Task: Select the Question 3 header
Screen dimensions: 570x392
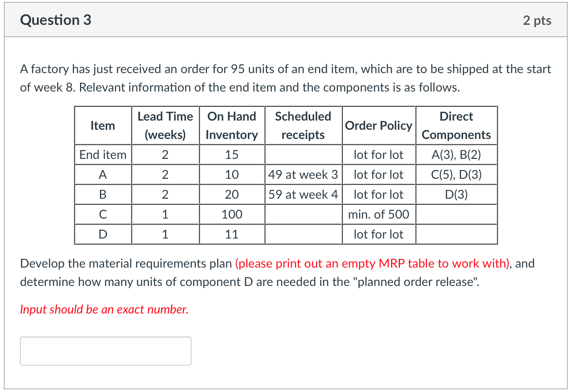Action: click(x=56, y=20)
